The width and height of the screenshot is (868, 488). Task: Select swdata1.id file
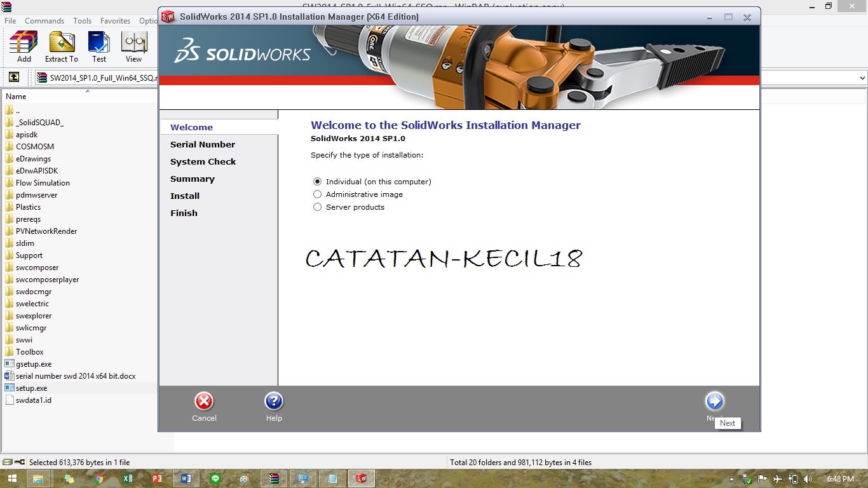(34, 400)
